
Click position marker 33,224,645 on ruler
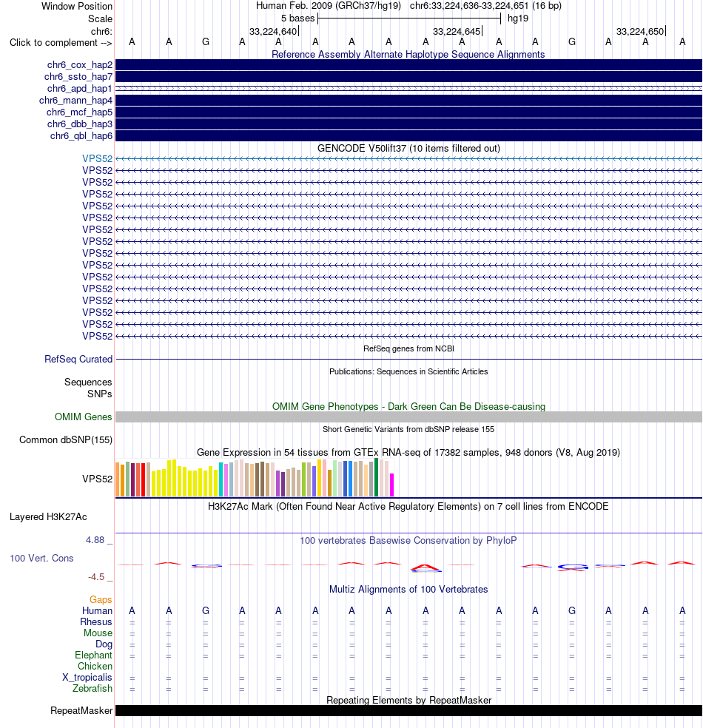[x=457, y=32]
